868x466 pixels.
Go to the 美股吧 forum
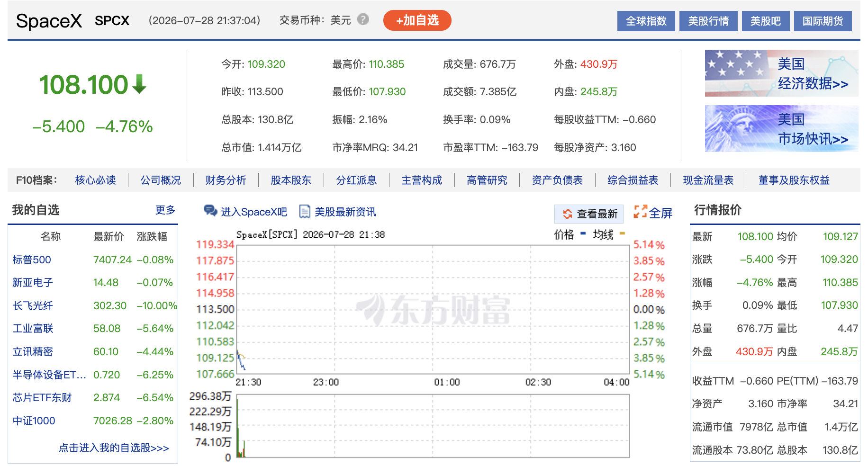pos(766,21)
